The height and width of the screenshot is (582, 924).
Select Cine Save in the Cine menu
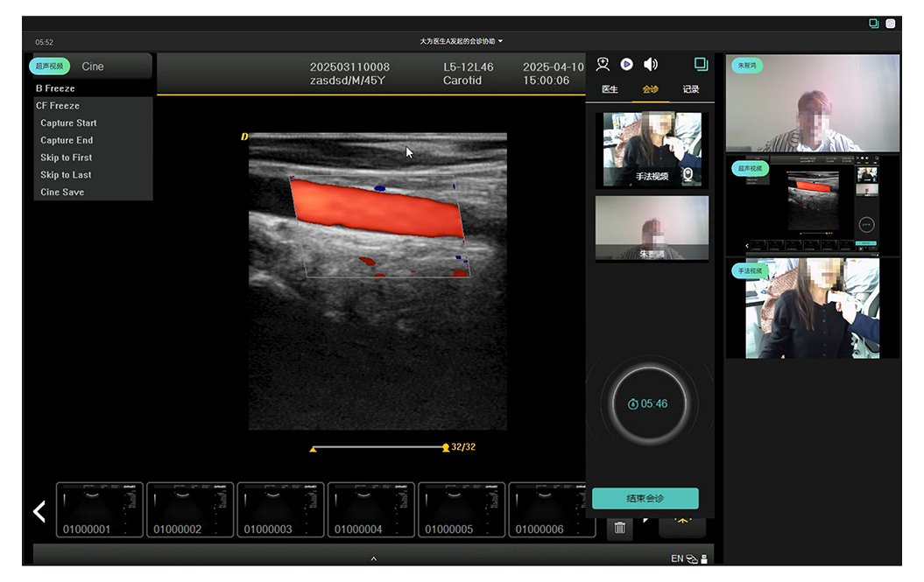pyautogui.click(x=62, y=193)
